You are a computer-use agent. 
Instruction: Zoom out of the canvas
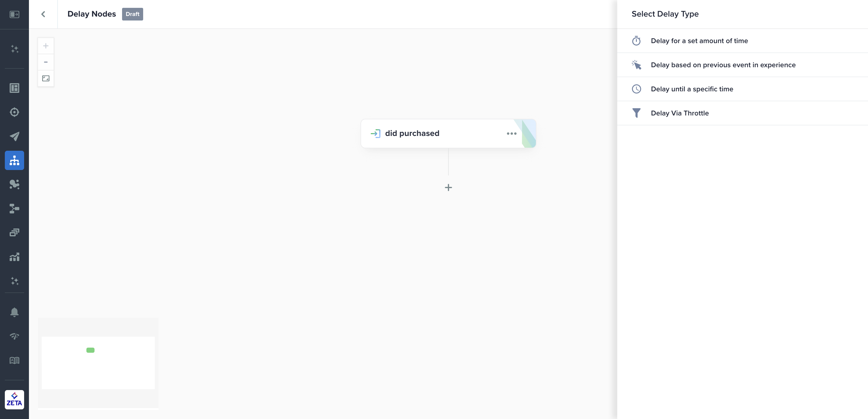pos(46,62)
